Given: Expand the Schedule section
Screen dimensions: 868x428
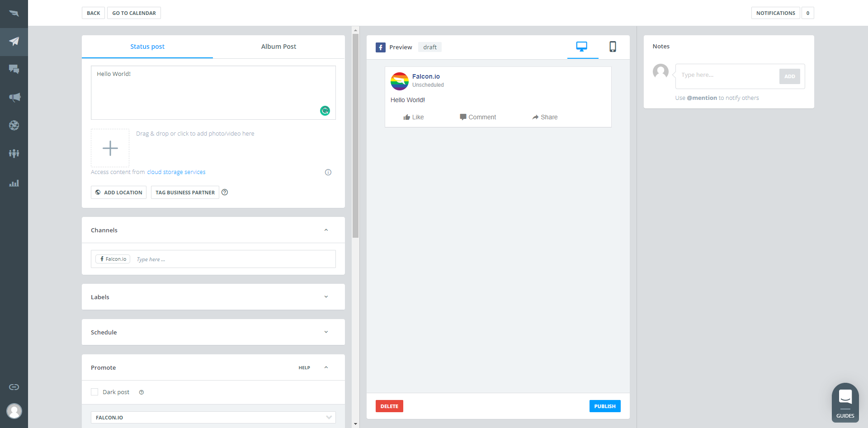Looking at the screenshot, I should pos(326,332).
